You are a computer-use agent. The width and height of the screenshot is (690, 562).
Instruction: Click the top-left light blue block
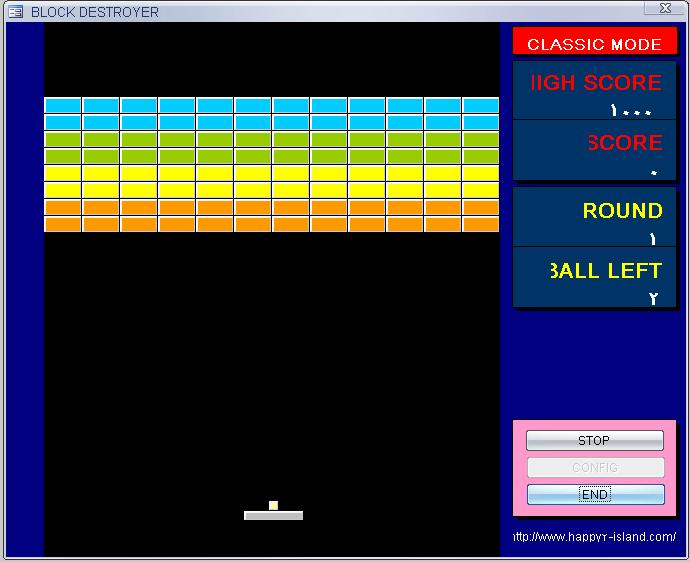point(63,105)
